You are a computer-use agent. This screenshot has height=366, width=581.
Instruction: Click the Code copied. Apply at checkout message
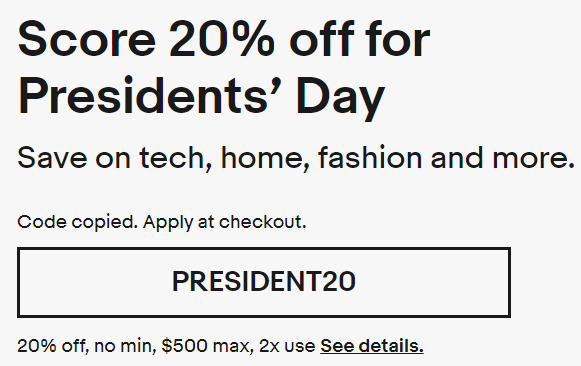click(x=162, y=222)
